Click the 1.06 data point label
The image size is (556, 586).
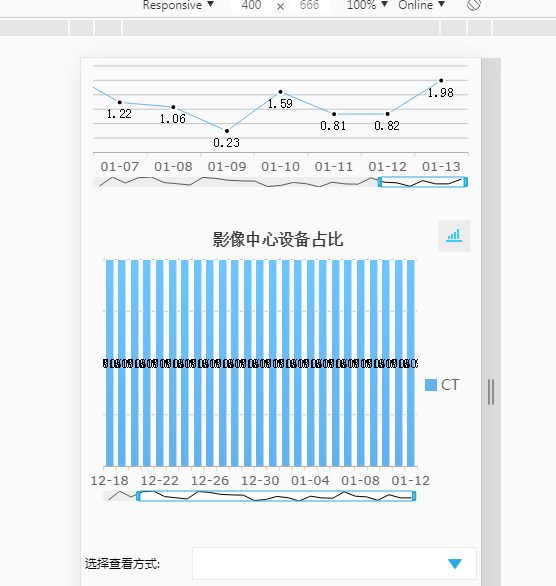click(x=173, y=119)
